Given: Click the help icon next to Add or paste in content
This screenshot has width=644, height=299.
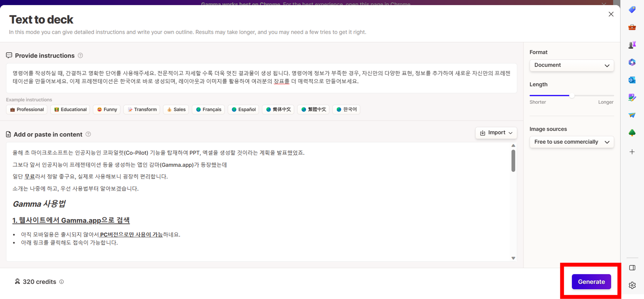Looking at the screenshot, I should (88, 134).
